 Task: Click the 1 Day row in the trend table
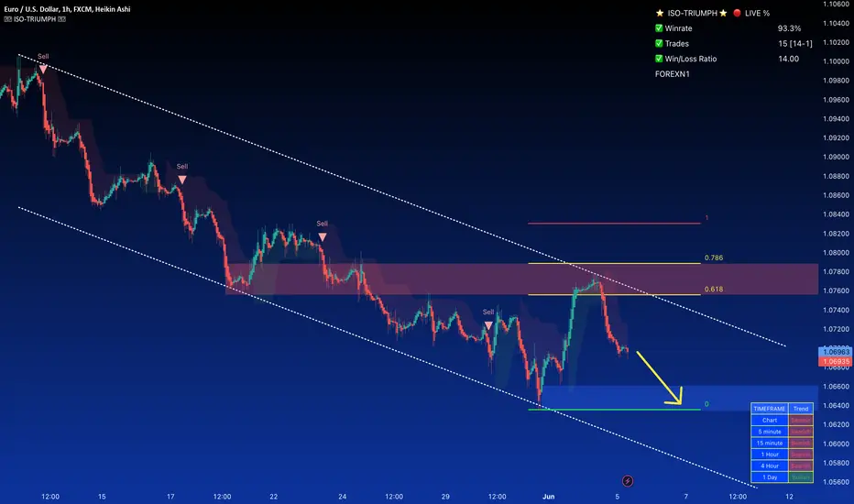pyautogui.click(x=783, y=477)
